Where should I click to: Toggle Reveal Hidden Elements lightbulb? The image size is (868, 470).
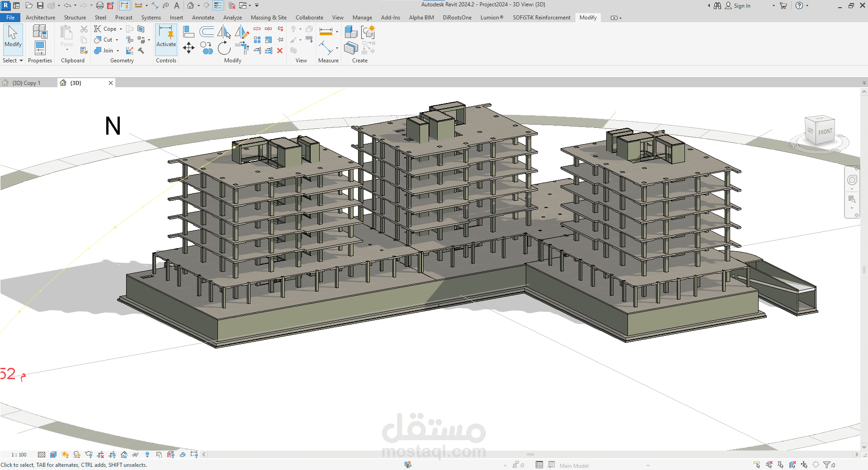tap(147, 455)
